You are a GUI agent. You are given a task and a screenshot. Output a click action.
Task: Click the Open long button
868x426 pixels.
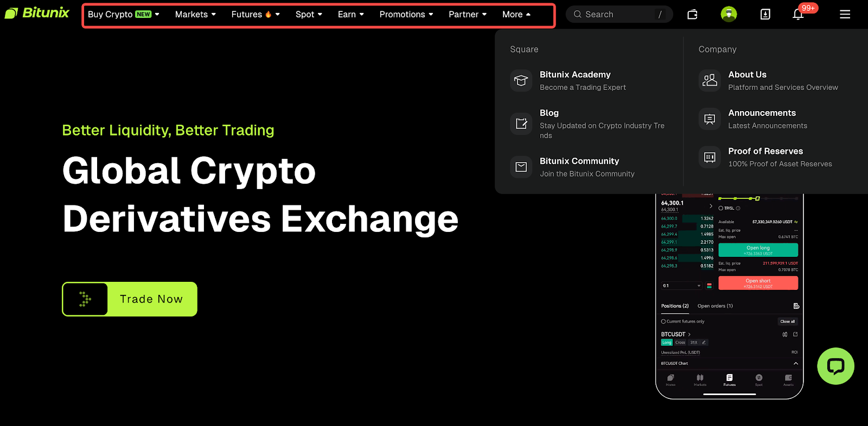click(x=758, y=250)
